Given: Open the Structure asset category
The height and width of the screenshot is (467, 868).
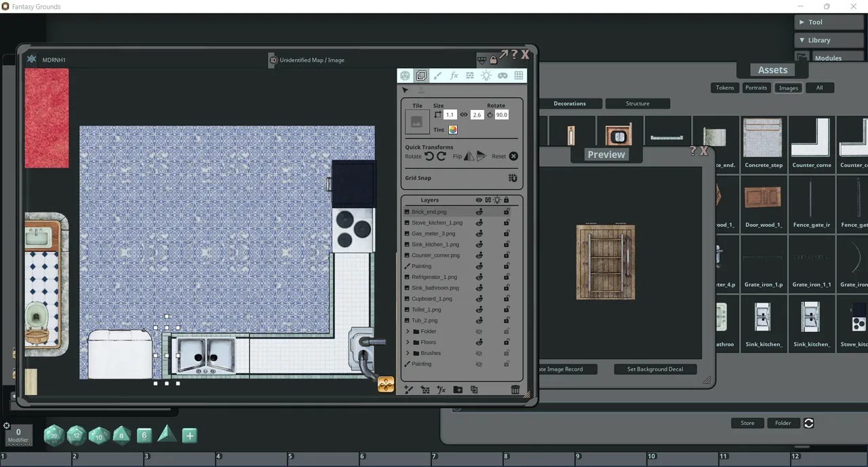Looking at the screenshot, I should click(637, 104).
